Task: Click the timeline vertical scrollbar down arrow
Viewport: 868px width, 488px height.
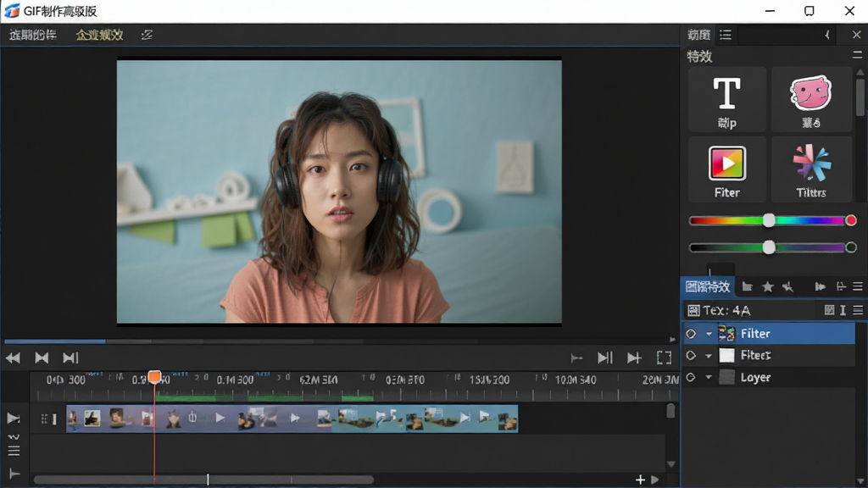Action: pyautogui.click(x=671, y=464)
